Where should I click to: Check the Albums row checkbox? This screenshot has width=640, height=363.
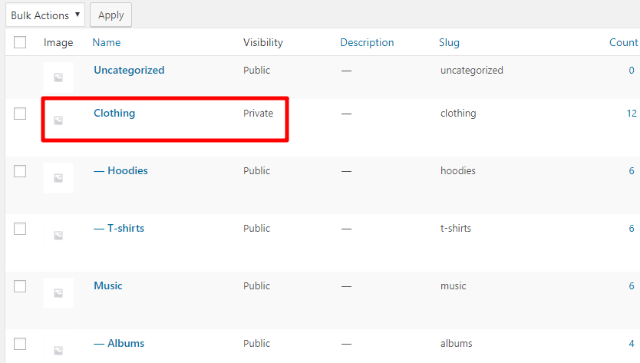pos(20,344)
